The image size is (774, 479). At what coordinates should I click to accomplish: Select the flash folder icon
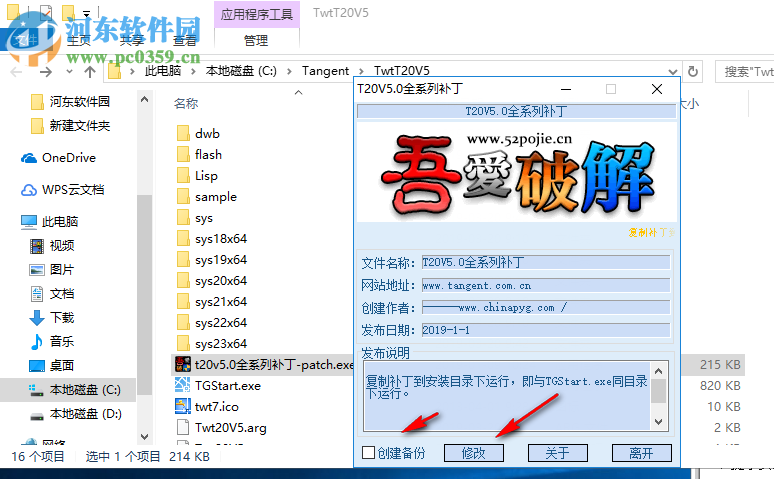tap(183, 154)
